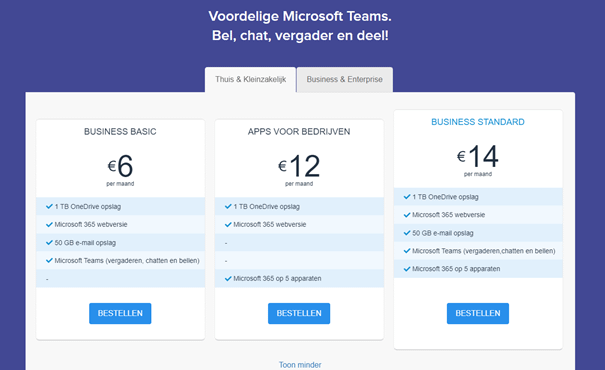This screenshot has width=605, height=370.
Task: Click the 'Voordelige Microsoft Teams.' heading
Action: pyautogui.click(x=300, y=16)
